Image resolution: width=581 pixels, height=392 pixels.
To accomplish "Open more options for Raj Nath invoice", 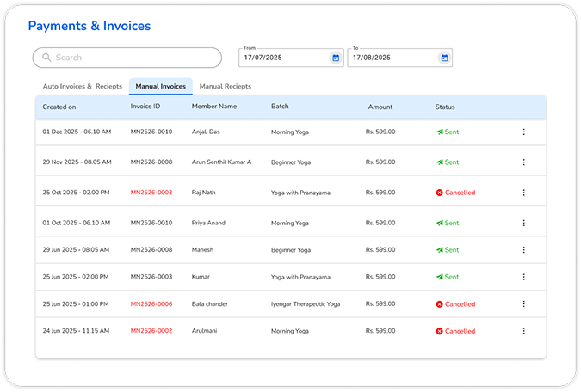I will [x=523, y=193].
